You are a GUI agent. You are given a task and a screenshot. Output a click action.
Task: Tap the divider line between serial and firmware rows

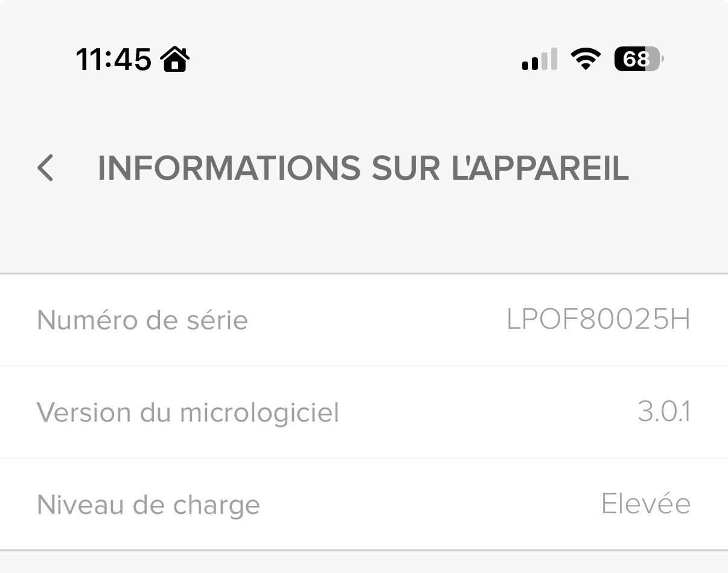point(363,366)
